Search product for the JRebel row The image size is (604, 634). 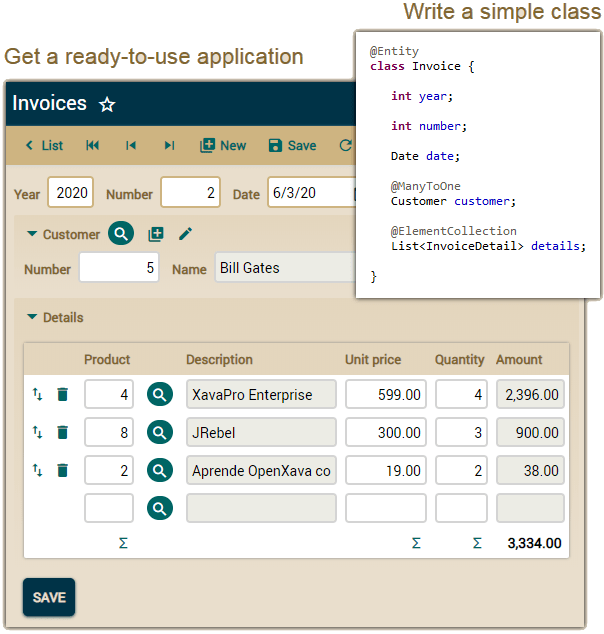pyautogui.click(x=160, y=432)
